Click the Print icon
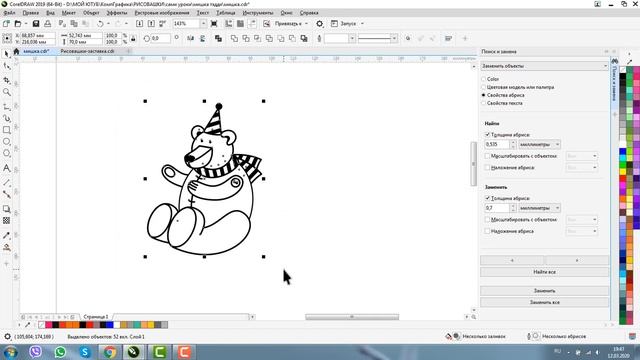The height and width of the screenshot is (360, 640). [x=48, y=24]
